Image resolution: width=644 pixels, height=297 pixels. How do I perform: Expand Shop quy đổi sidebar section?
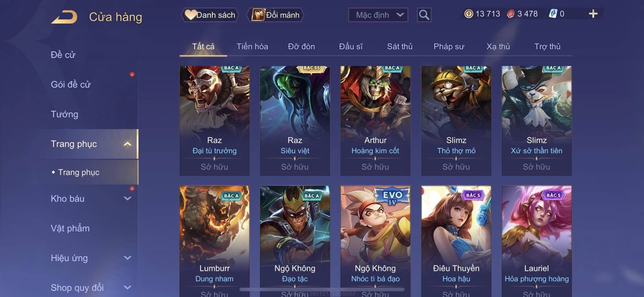click(x=127, y=287)
